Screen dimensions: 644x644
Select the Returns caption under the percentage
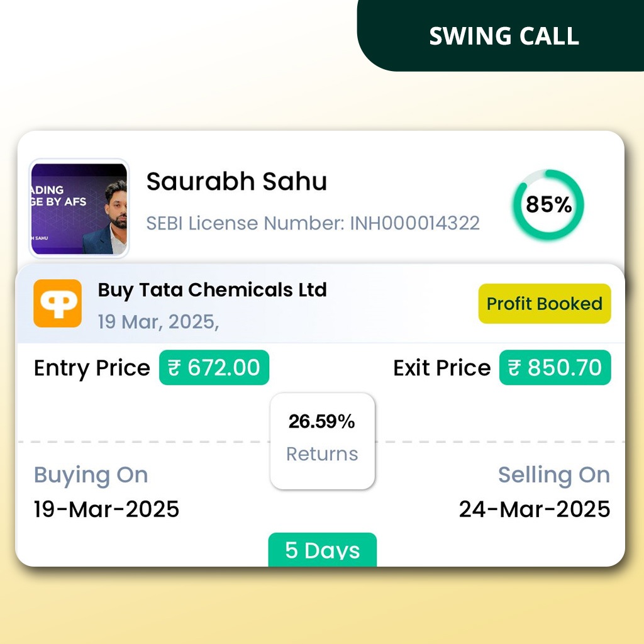point(322,454)
